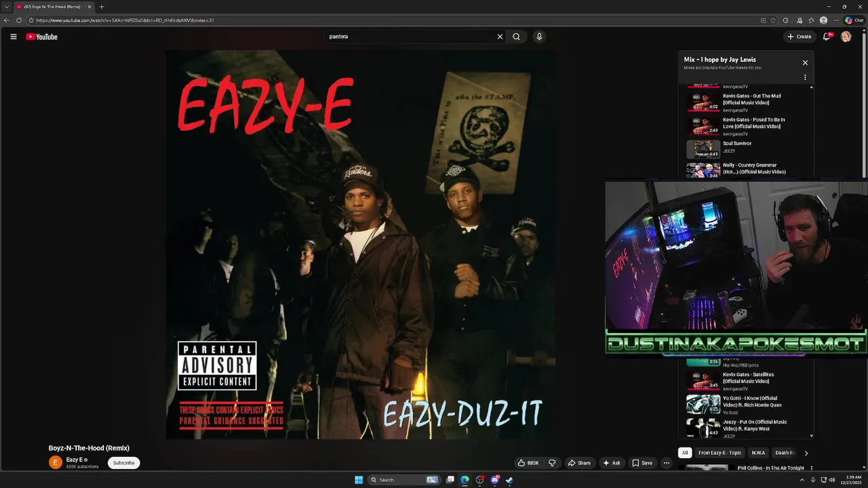The image size is (868, 488).
Task: Open tab actions dropdown arrow
Action: (x=6, y=7)
